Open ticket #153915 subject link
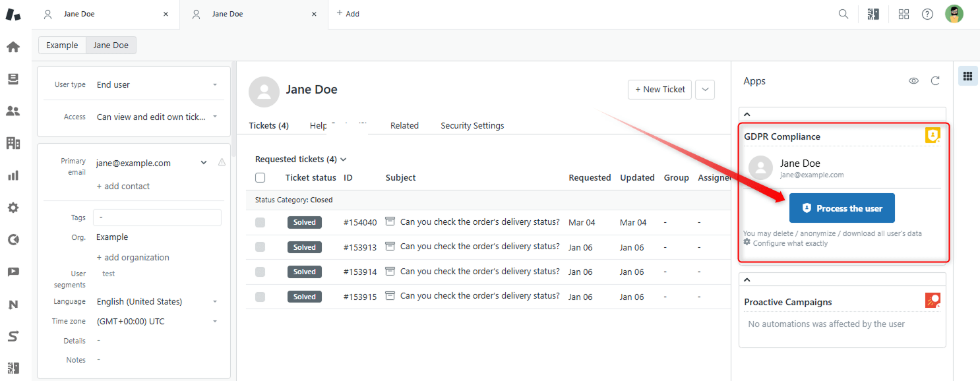The width and height of the screenshot is (980, 381). (480, 295)
